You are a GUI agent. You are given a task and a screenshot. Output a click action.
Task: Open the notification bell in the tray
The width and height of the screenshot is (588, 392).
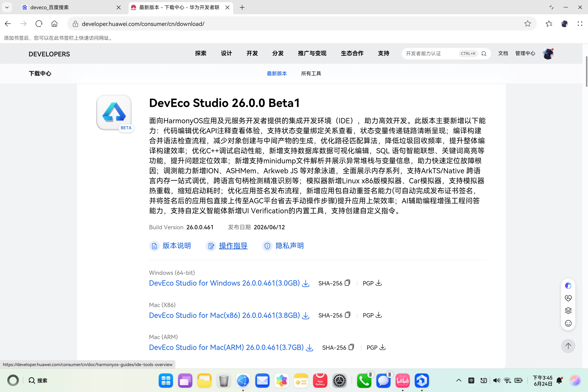pos(559,380)
